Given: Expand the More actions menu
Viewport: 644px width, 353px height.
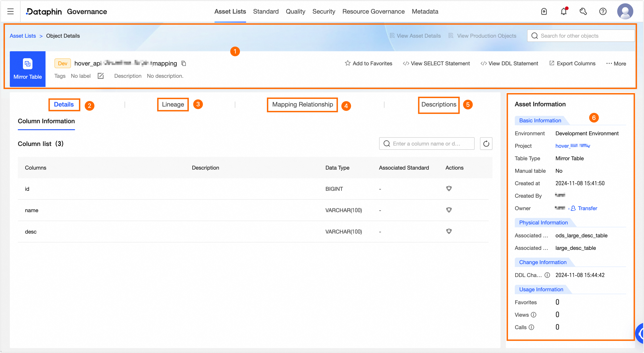Looking at the screenshot, I should click(616, 64).
